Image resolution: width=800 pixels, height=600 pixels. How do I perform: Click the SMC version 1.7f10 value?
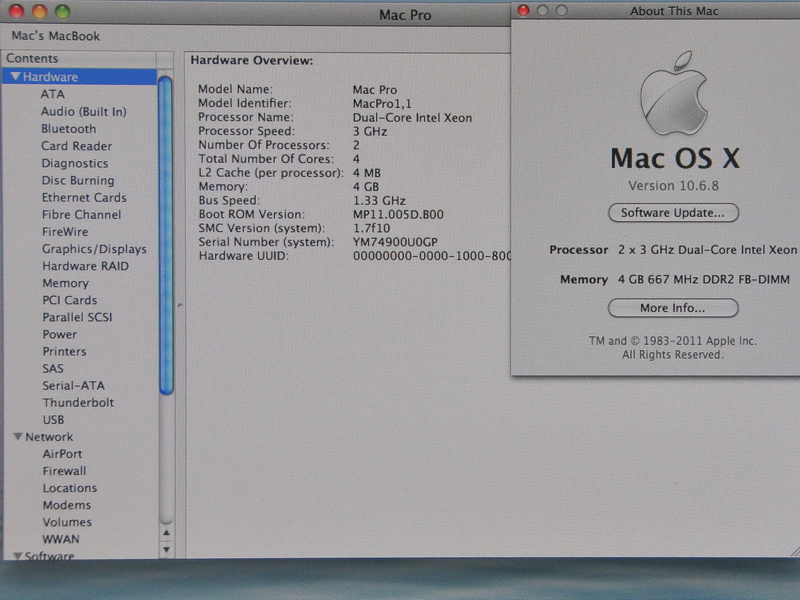[x=371, y=228]
